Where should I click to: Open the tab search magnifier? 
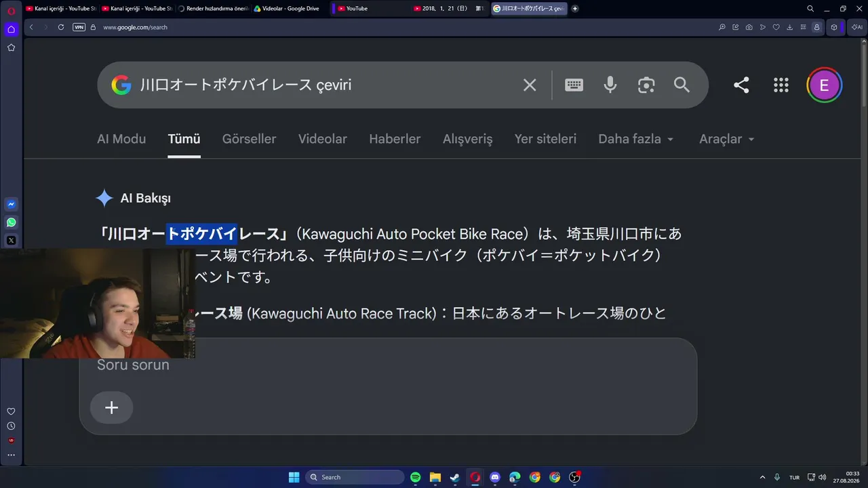(x=810, y=9)
